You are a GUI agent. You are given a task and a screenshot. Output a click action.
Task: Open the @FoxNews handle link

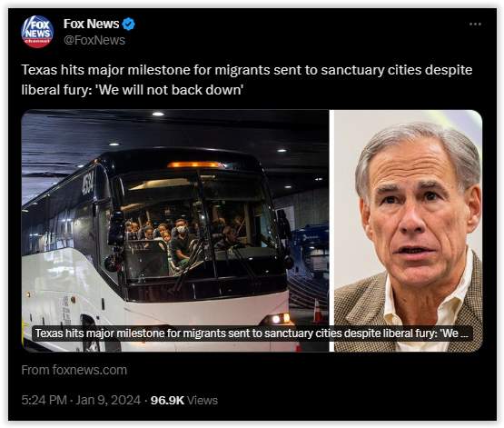(x=94, y=40)
